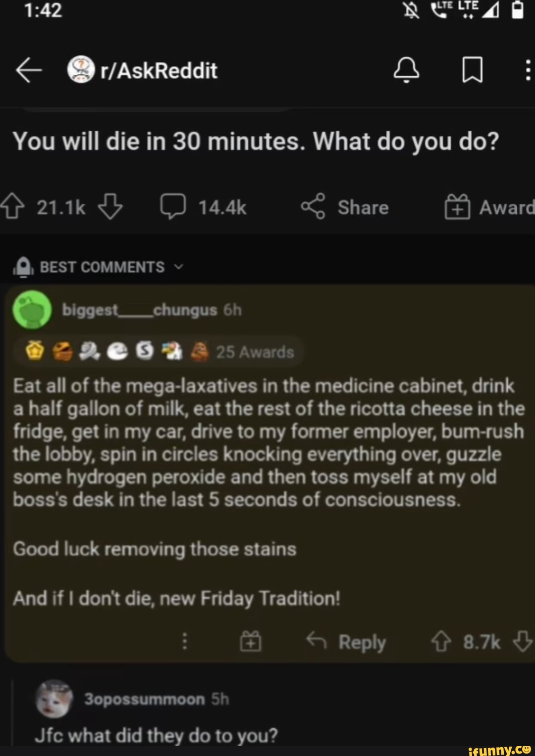Reply to biggest____chungus comment

click(x=347, y=642)
